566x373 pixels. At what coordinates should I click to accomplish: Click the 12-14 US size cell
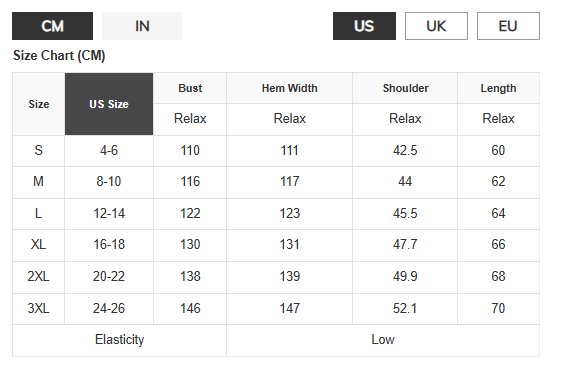click(109, 213)
